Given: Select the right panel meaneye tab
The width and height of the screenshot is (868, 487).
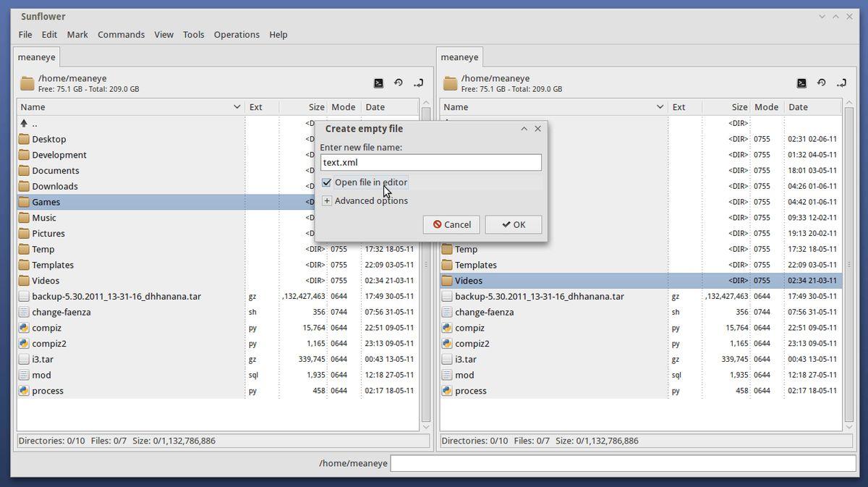Looking at the screenshot, I should [x=459, y=57].
